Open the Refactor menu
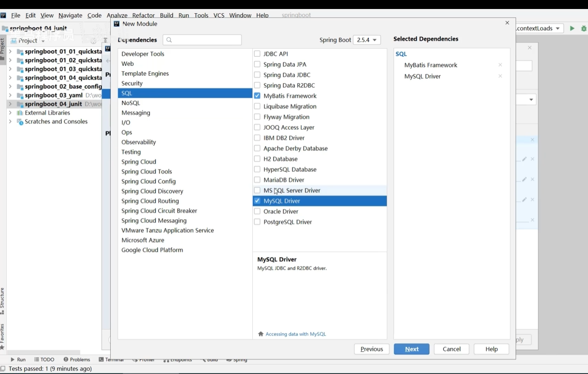Viewport: 588px width, 374px height. pyautogui.click(x=143, y=15)
